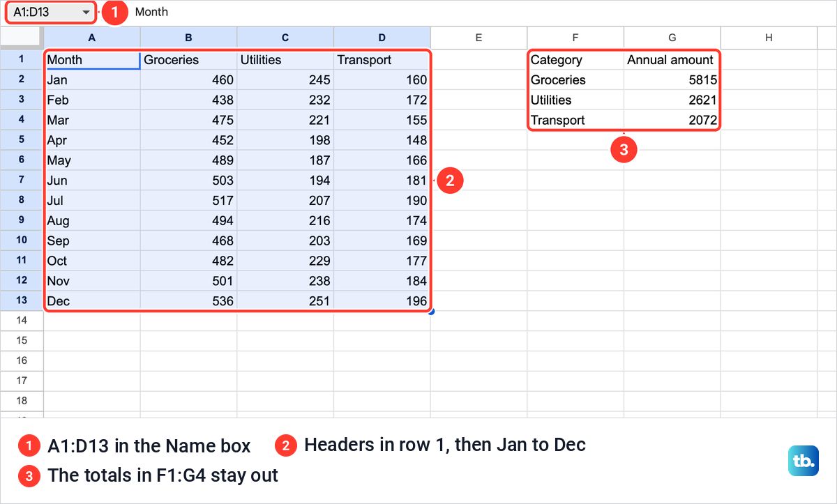Image resolution: width=837 pixels, height=504 pixels.
Task: Click the Transport cell in column F
Action: tap(575, 121)
